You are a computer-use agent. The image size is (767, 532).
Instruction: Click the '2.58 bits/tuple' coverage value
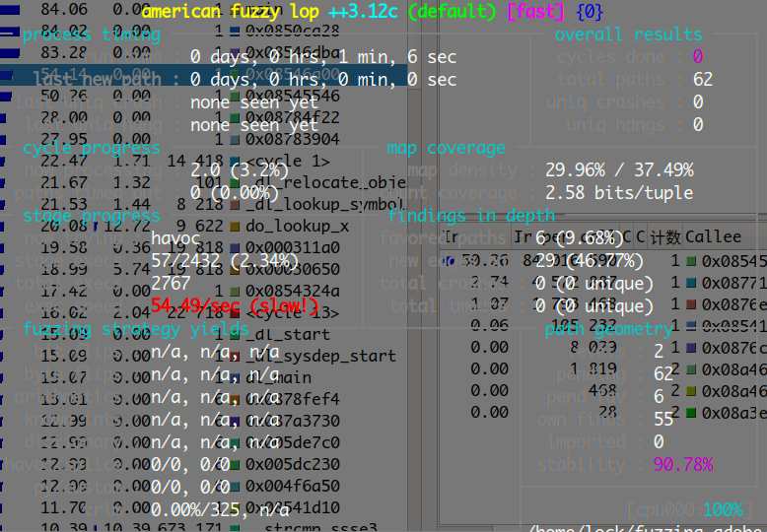coord(619,193)
